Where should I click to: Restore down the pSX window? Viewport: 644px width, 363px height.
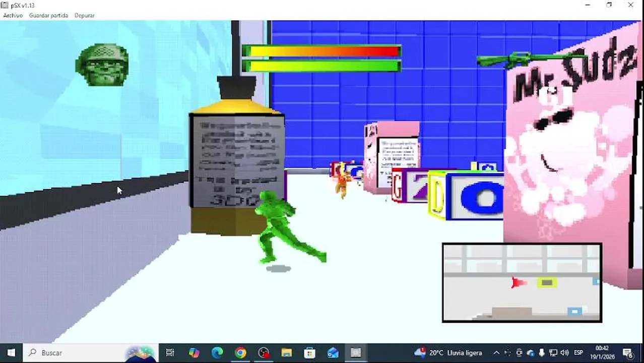[x=609, y=5]
